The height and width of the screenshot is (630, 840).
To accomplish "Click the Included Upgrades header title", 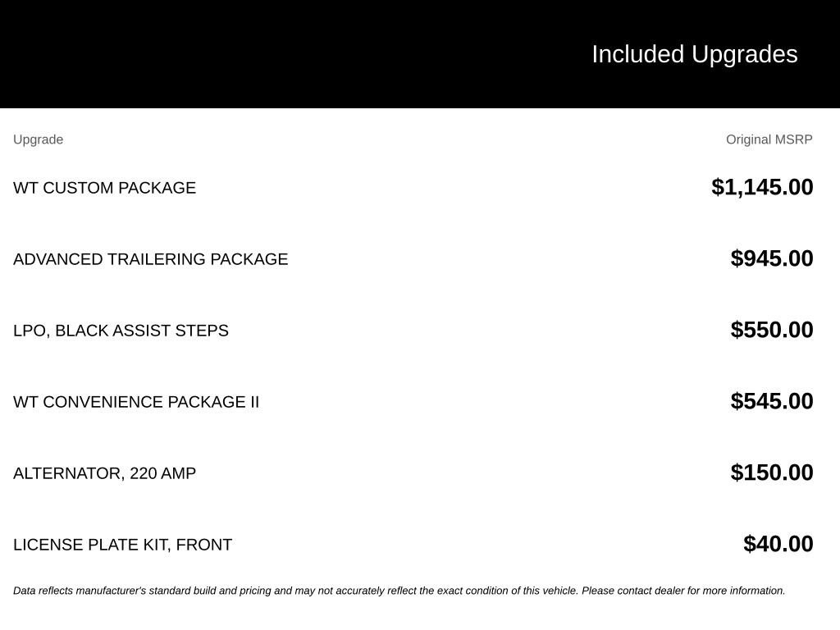I will (694, 55).
